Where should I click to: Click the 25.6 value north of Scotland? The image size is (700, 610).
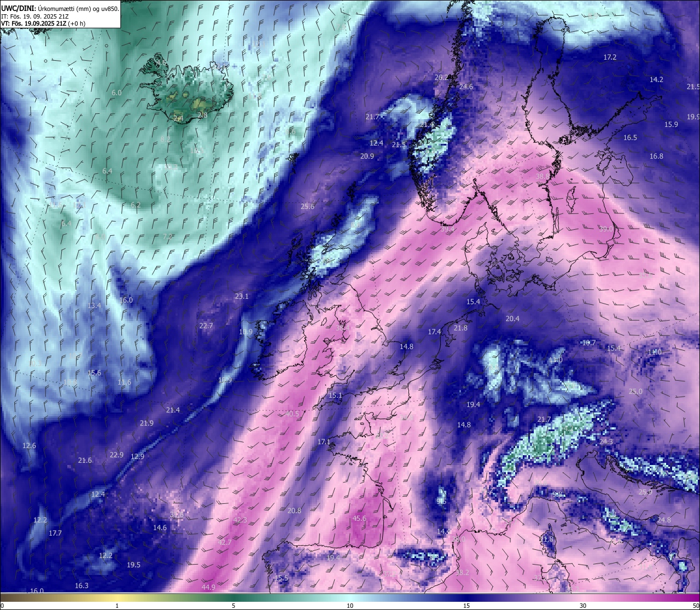(x=307, y=207)
